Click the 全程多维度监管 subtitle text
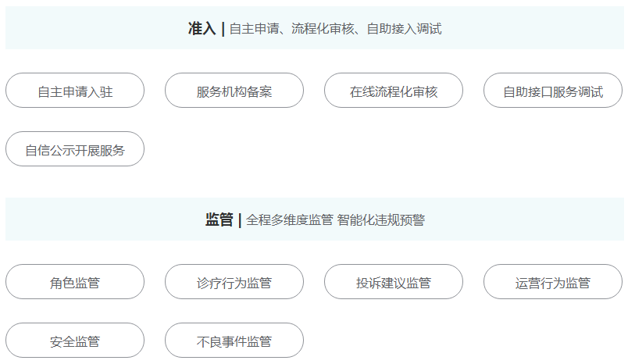Viewport: 628px width, 364px height. tap(290, 219)
